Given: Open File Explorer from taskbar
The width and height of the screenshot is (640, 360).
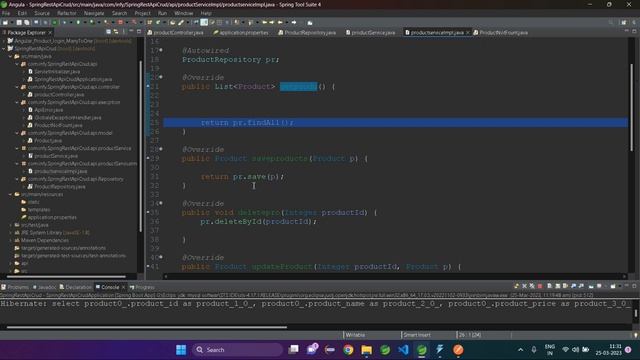Looking at the screenshot, I should pos(367,350).
